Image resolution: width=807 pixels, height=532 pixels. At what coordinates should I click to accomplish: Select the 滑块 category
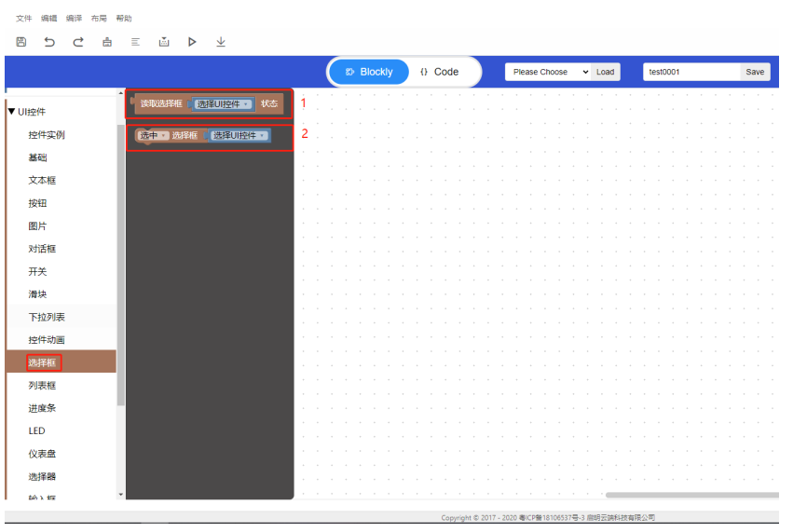point(37,293)
